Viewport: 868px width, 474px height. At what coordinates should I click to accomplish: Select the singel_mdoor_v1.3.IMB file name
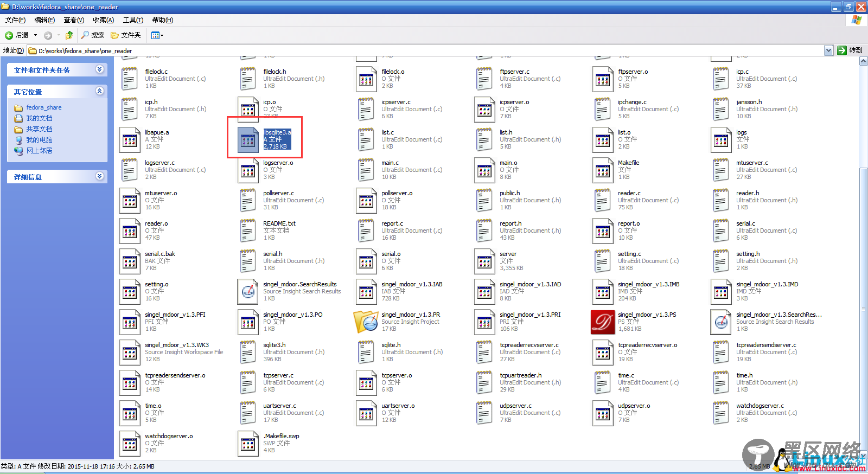[648, 284]
